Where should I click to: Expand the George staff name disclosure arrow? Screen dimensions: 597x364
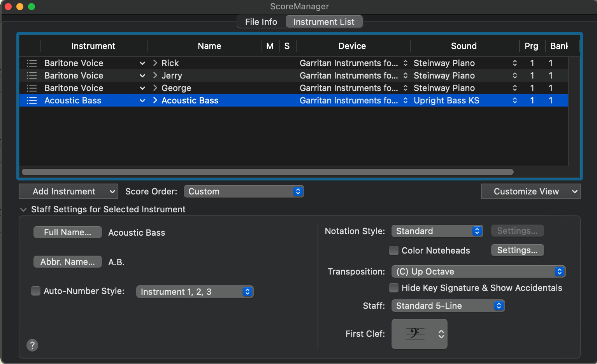(x=155, y=88)
